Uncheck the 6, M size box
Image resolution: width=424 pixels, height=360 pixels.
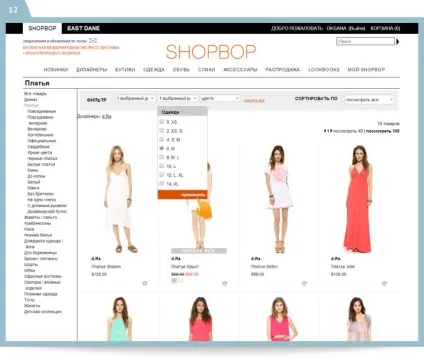(x=162, y=148)
